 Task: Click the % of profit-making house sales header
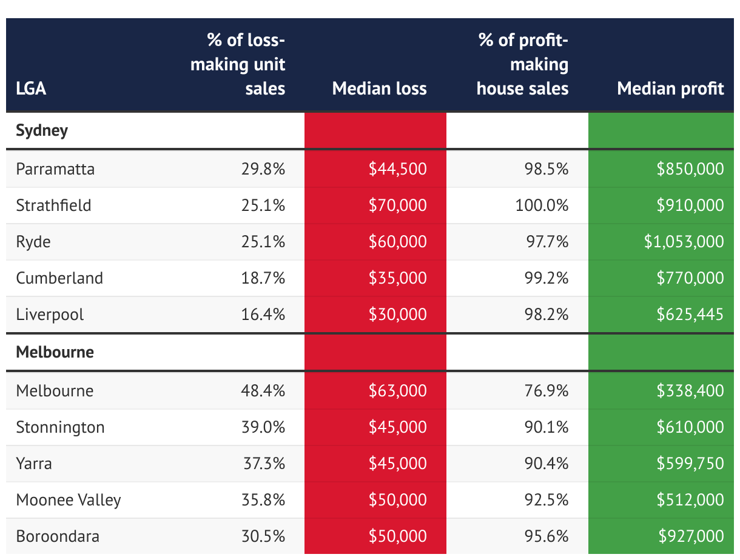tap(523, 64)
